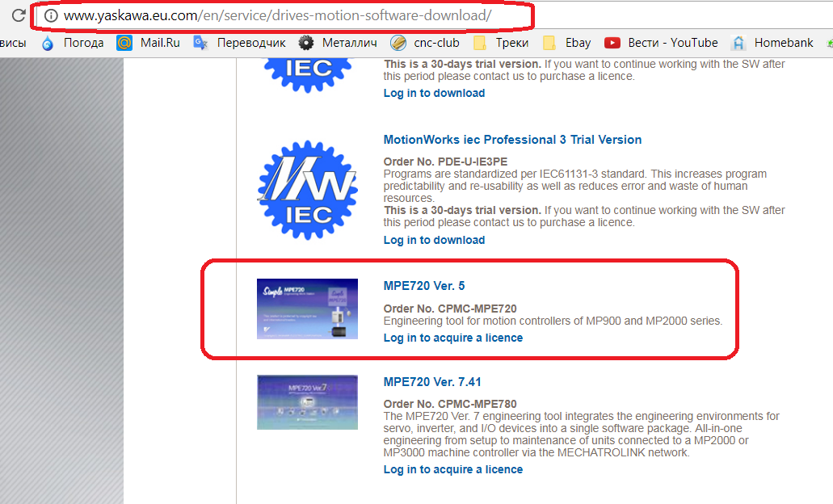Click the partially visible IEC logo at top
Viewport: 833px width, 504px height.
(x=308, y=75)
